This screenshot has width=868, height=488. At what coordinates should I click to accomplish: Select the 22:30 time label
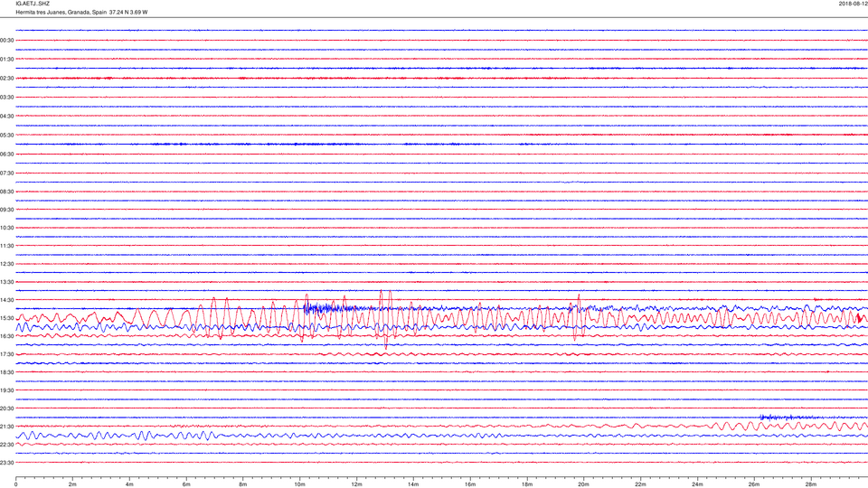click(x=6, y=445)
